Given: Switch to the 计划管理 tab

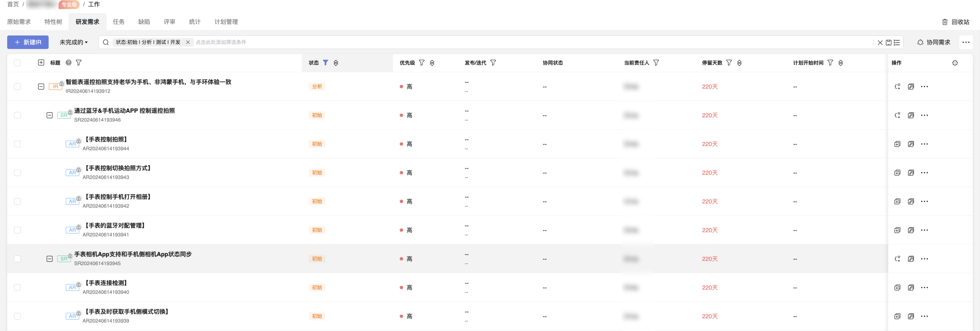Looking at the screenshot, I should coord(226,22).
